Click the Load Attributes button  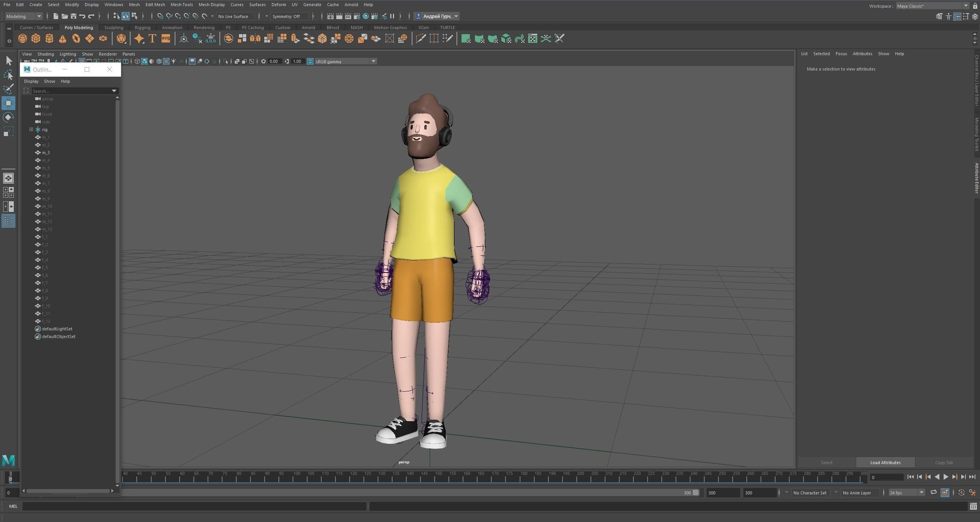pos(885,462)
